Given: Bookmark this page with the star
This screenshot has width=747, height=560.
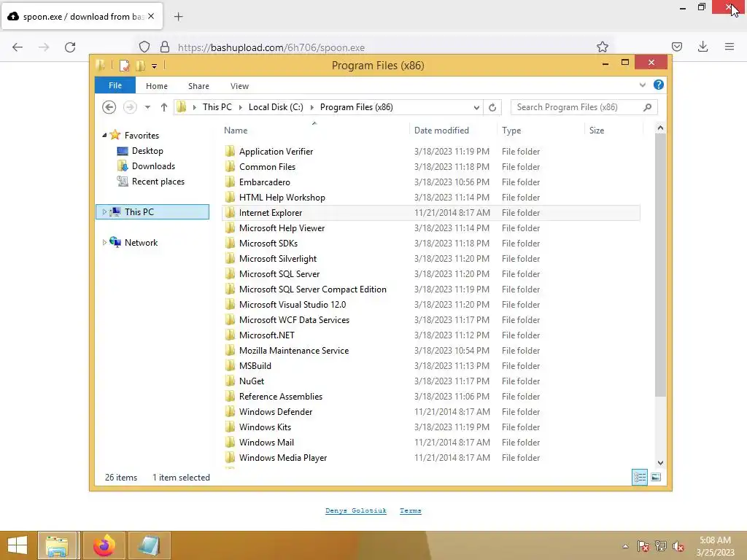Looking at the screenshot, I should tap(602, 47).
